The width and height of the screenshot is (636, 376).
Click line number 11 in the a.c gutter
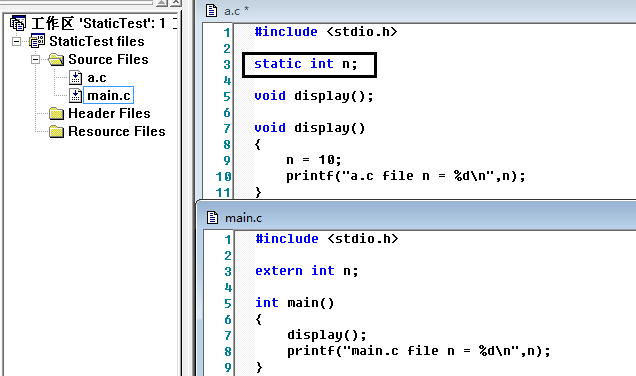(223, 192)
